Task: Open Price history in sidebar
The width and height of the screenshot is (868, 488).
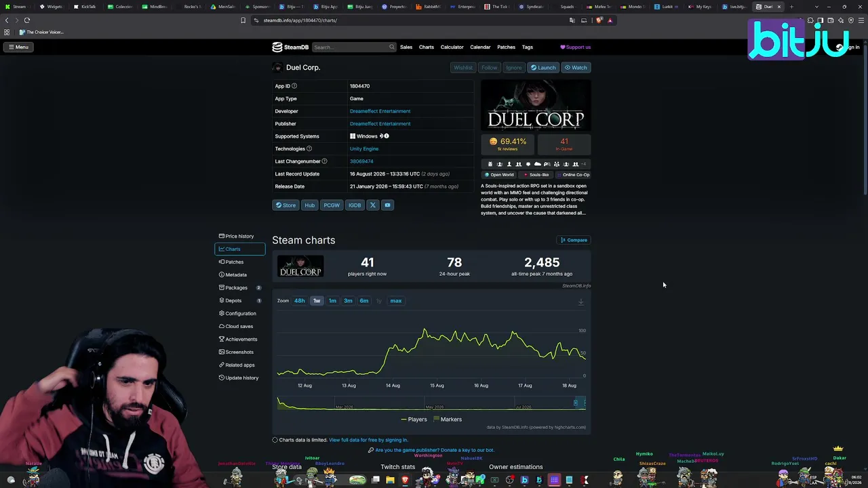Action: pyautogui.click(x=239, y=236)
